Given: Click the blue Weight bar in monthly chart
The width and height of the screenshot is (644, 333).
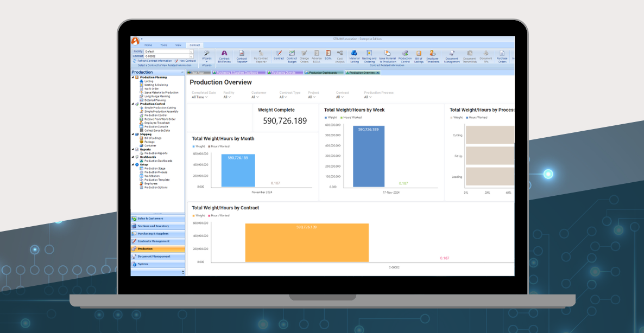Looking at the screenshot, I should (x=238, y=170).
